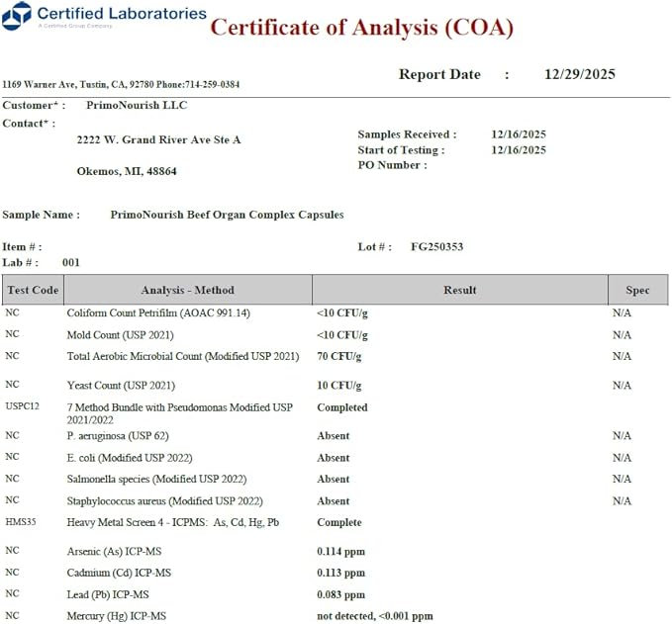Select the 70 CFU/g result value
Image resolution: width=672 pixels, height=624 pixels.
point(339,356)
